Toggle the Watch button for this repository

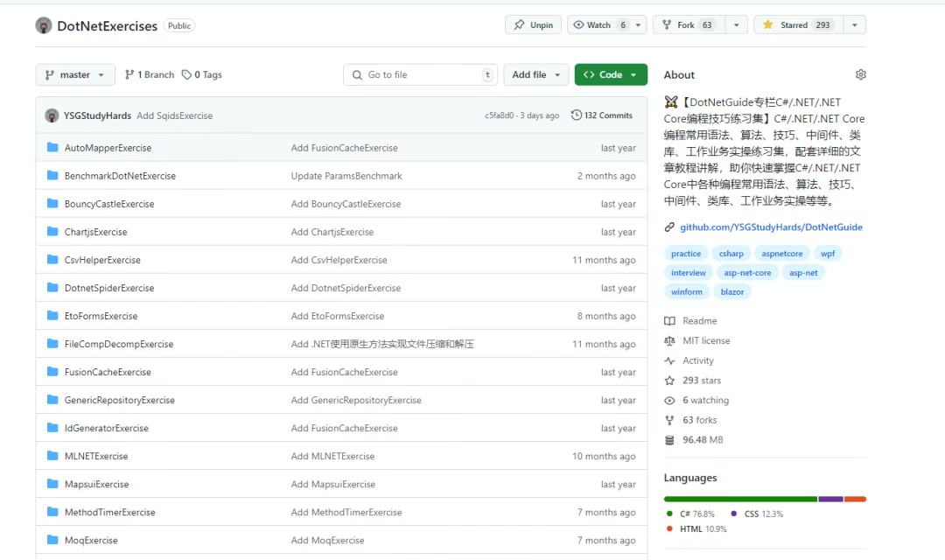[x=599, y=24]
